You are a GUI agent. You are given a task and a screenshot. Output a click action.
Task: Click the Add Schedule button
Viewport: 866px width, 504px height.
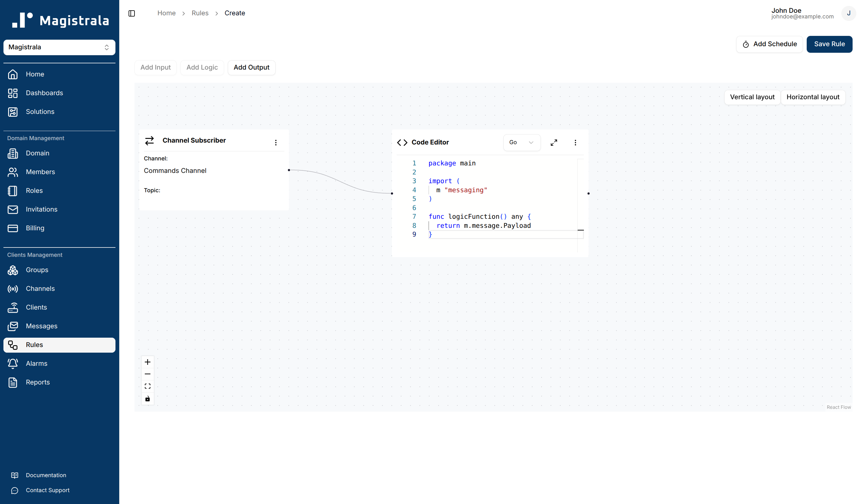769,44
